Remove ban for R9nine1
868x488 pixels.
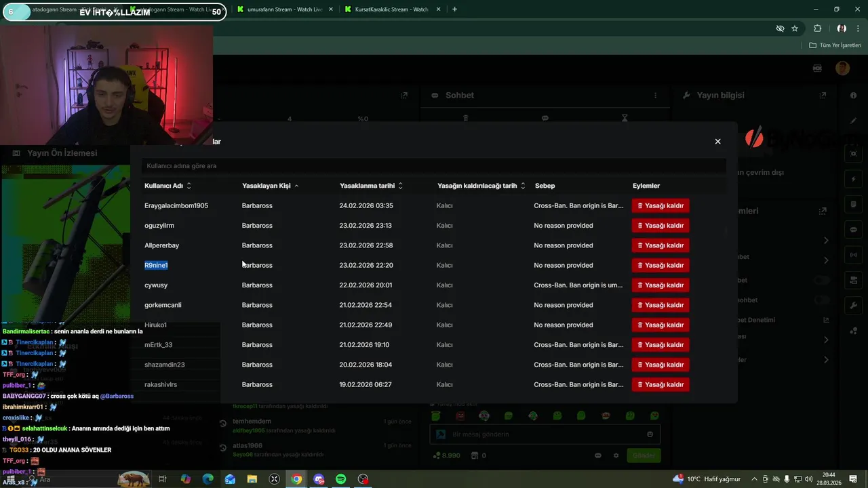[x=660, y=265]
